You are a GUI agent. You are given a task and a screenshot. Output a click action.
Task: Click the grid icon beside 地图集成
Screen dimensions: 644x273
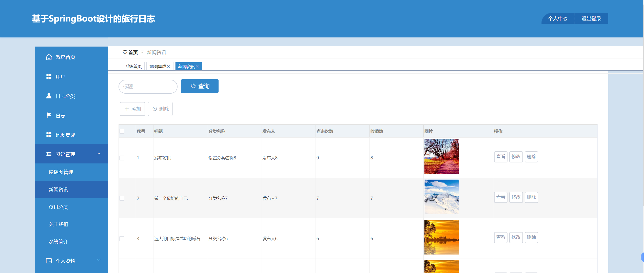(x=49, y=135)
